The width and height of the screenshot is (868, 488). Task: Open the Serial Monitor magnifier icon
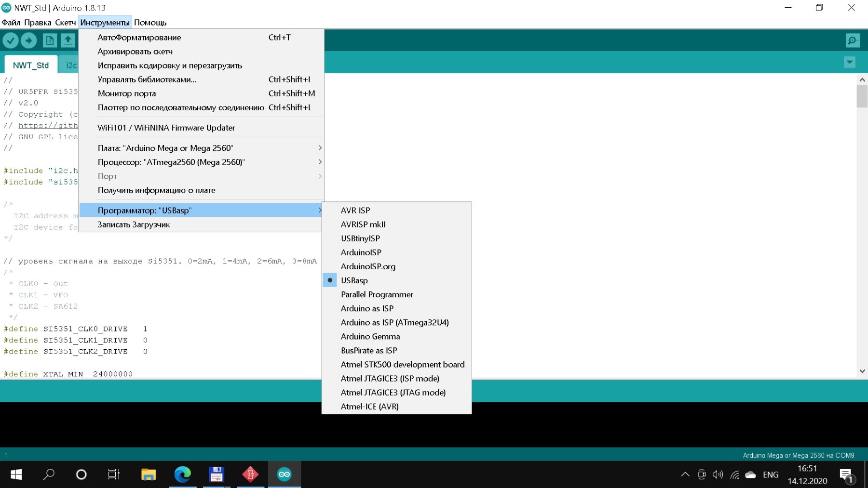tap(853, 40)
